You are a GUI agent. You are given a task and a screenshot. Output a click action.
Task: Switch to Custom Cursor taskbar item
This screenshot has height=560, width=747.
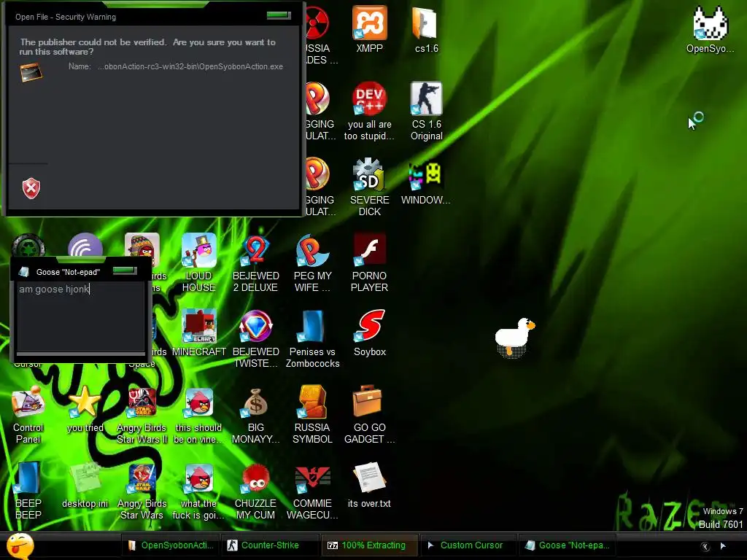click(x=468, y=545)
